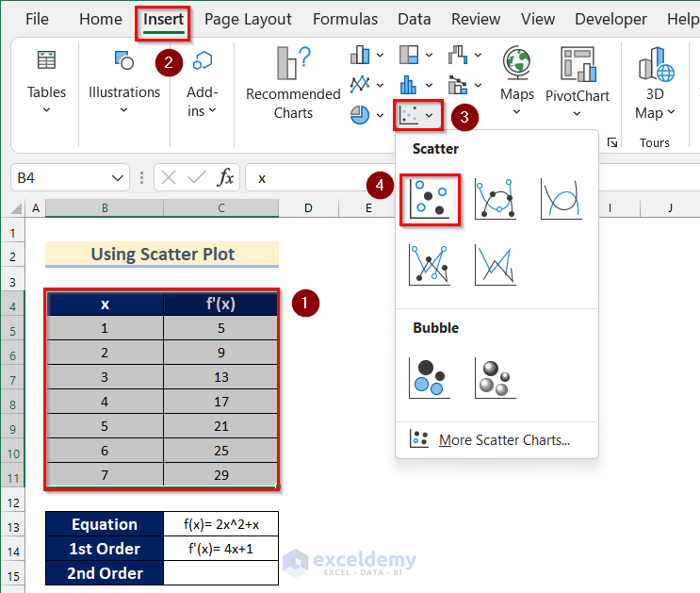This screenshot has height=593, width=700.
Task: Select the cell f'(x)= 4x+1
Action: click(221, 549)
